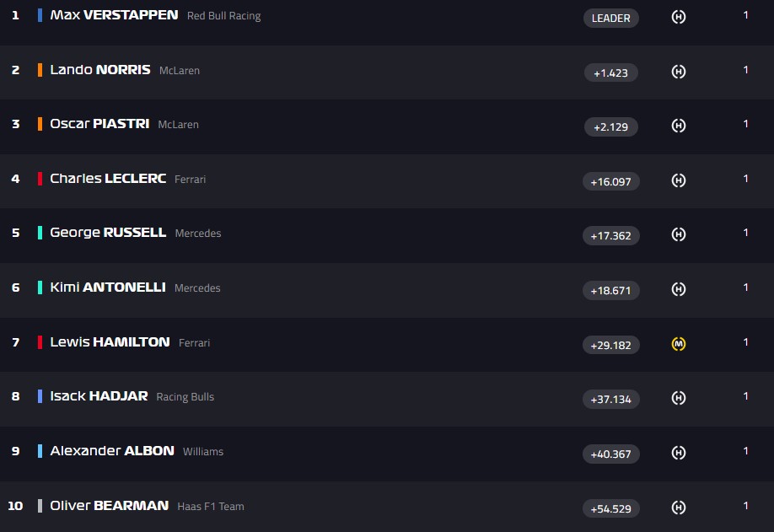The image size is (774, 532).
Task: Click the +54.529 gap badge
Action: pos(610,508)
